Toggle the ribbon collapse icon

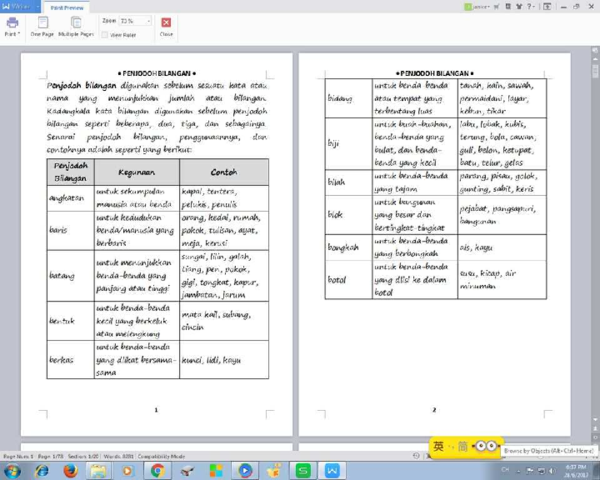(548, 7)
